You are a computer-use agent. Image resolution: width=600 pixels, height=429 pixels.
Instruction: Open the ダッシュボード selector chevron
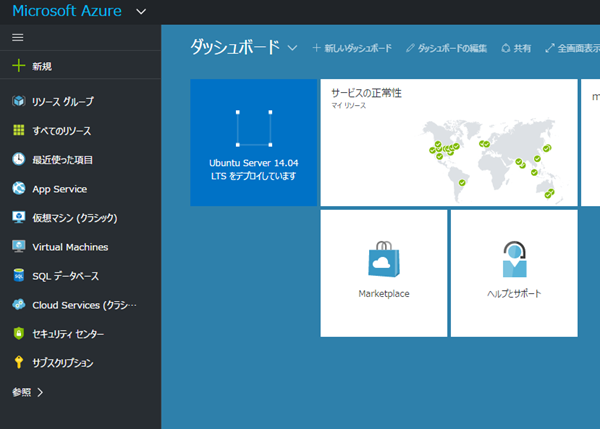coord(292,48)
